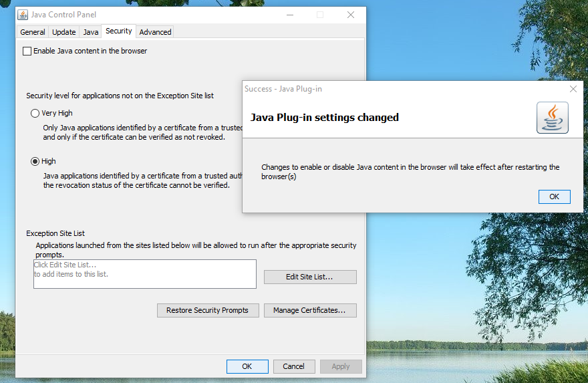Open Manage Certificates dialog
The image size is (588, 383).
[x=310, y=310]
